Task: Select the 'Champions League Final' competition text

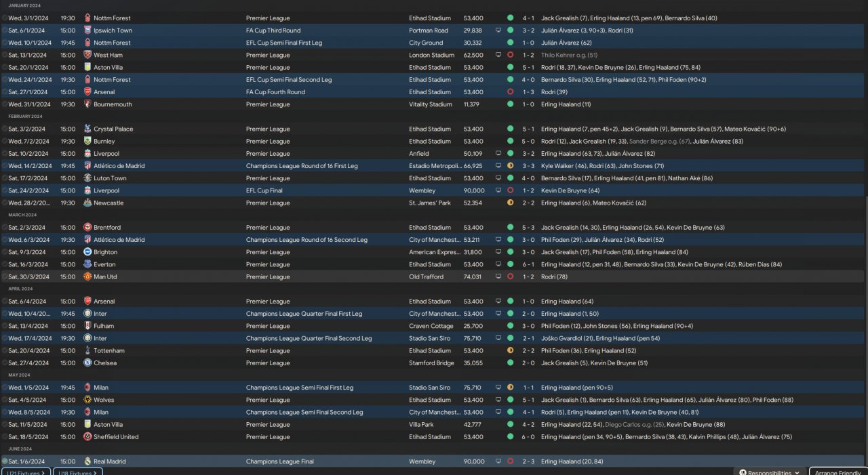Action: pos(280,461)
